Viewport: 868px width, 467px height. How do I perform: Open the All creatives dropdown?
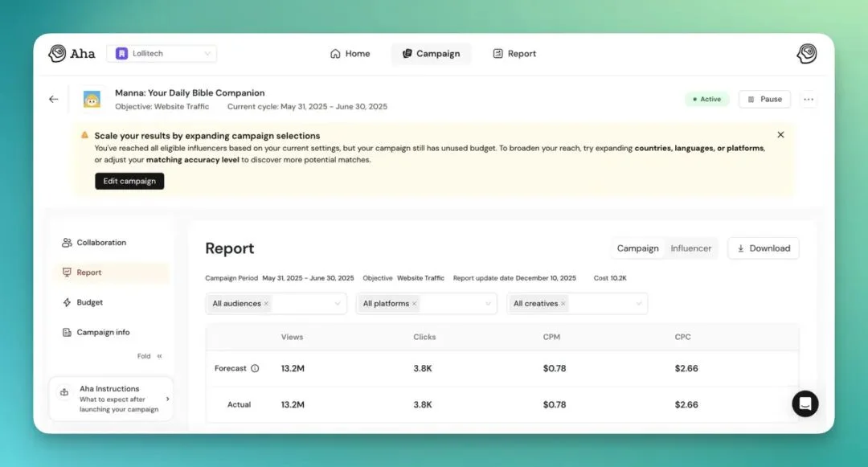tap(638, 304)
